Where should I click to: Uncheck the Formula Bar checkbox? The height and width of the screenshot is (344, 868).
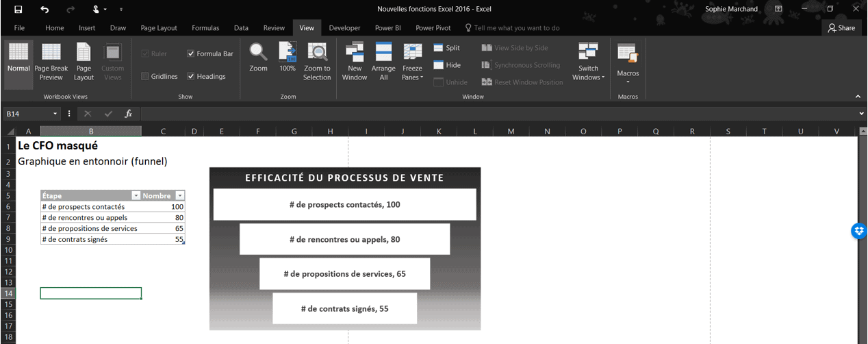point(191,53)
